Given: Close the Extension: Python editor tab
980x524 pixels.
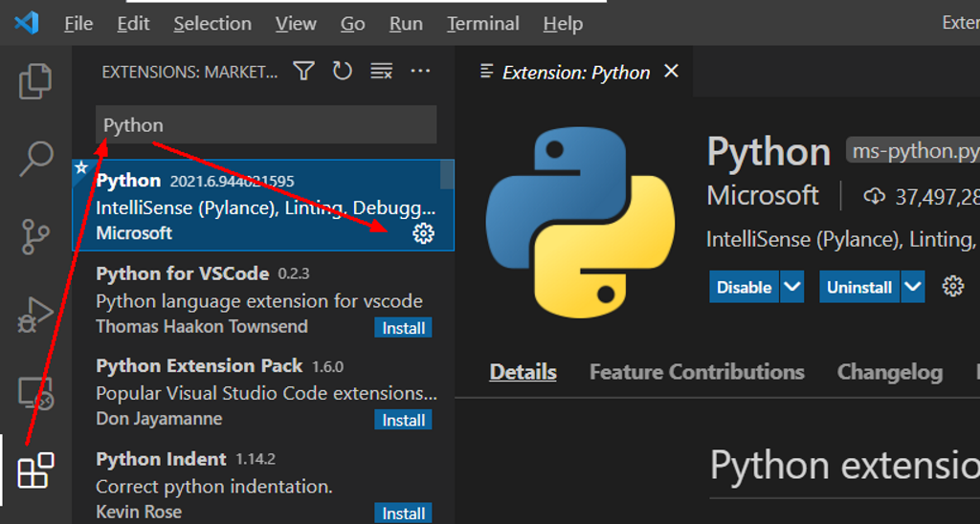Looking at the screenshot, I should 672,72.
